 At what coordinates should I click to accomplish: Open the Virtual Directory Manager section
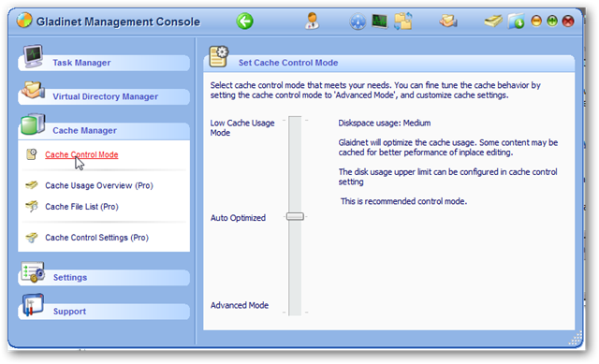pos(104,96)
